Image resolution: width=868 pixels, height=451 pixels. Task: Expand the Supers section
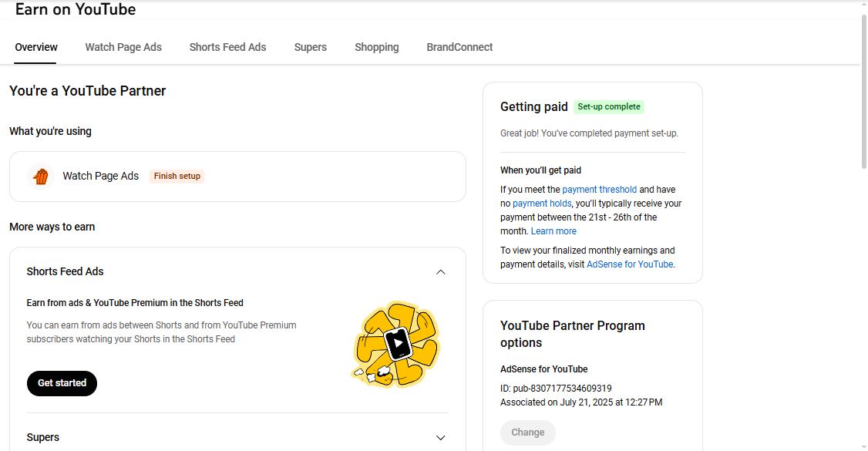pos(441,438)
